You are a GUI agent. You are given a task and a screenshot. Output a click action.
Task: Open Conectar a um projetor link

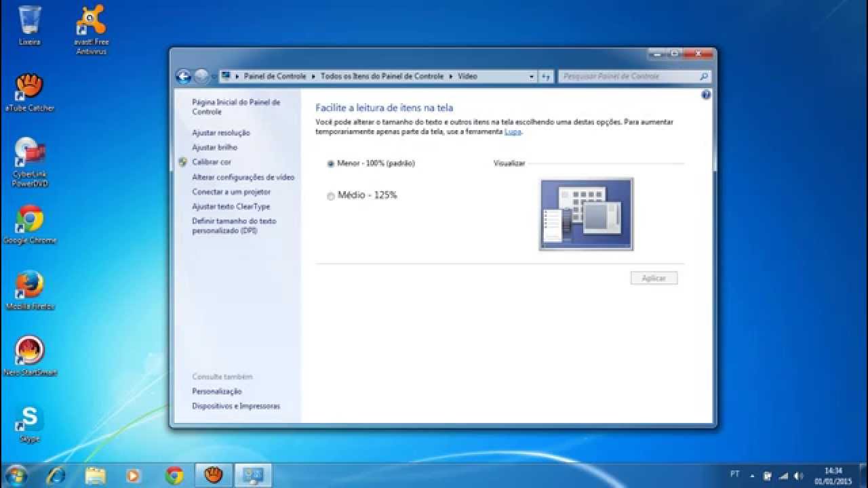pyautogui.click(x=231, y=192)
